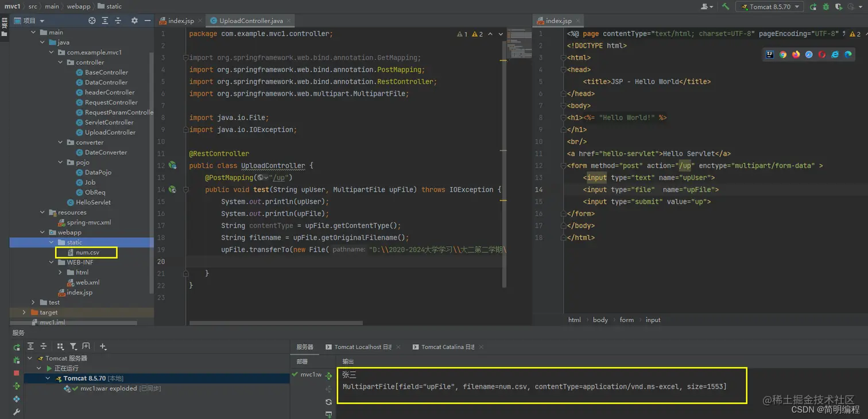Click Deploy All icon in Services sidebar

[x=17, y=386]
